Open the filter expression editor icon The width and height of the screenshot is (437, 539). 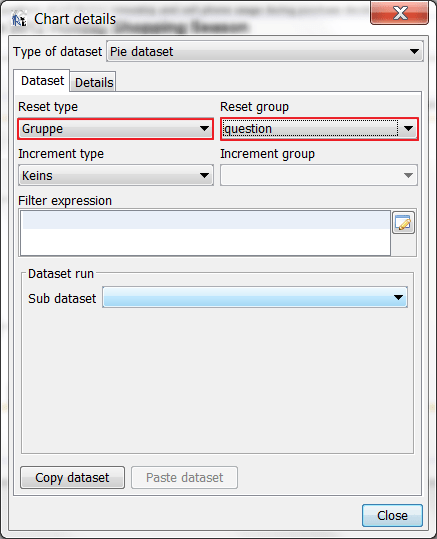click(x=403, y=223)
